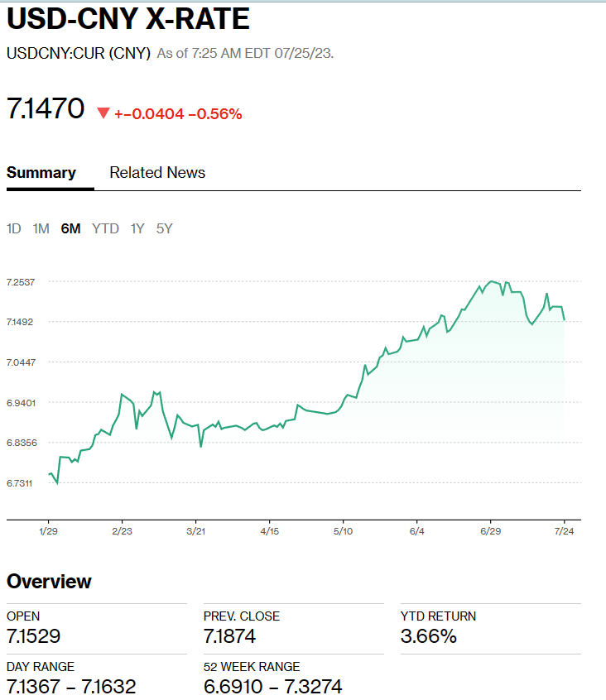Open the Related News tab
This screenshot has width=606, height=700.
(157, 173)
